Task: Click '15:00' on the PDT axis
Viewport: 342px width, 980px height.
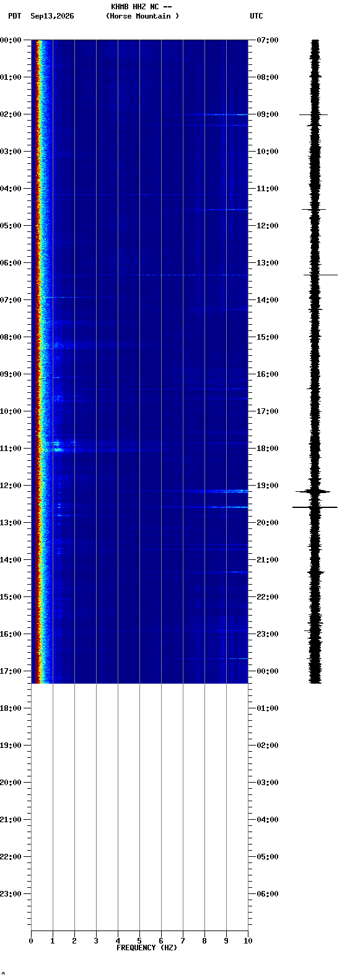Action: [x=11, y=597]
